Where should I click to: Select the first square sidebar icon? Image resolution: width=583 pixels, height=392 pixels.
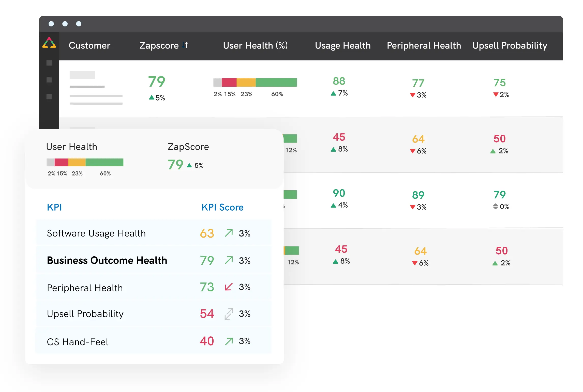(49, 63)
